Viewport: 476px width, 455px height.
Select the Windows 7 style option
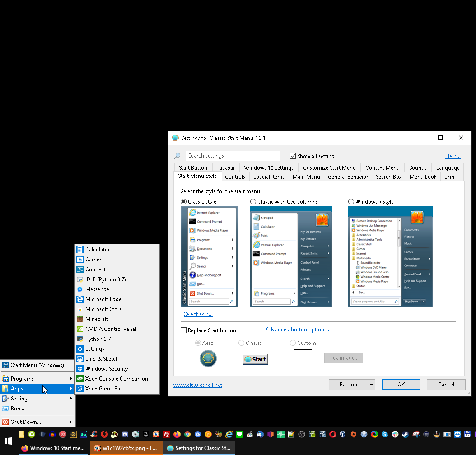click(x=351, y=202)
